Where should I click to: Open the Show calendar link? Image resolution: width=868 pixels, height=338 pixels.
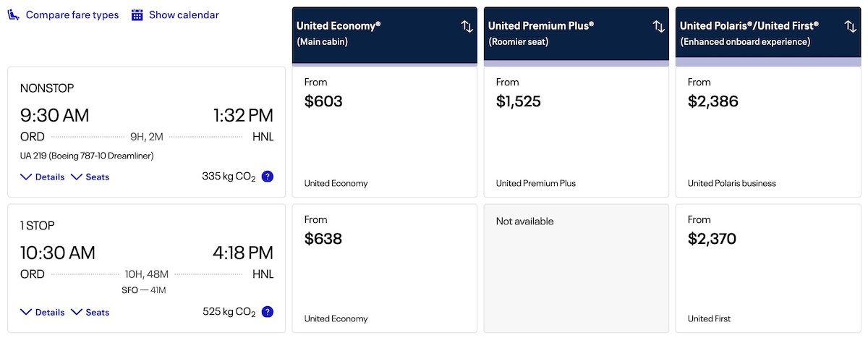point(184,15)
